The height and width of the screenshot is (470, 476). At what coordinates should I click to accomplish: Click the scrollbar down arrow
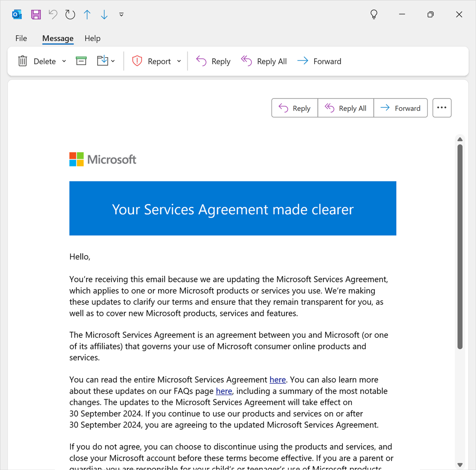pyautogui.click(x=460, y=465)
